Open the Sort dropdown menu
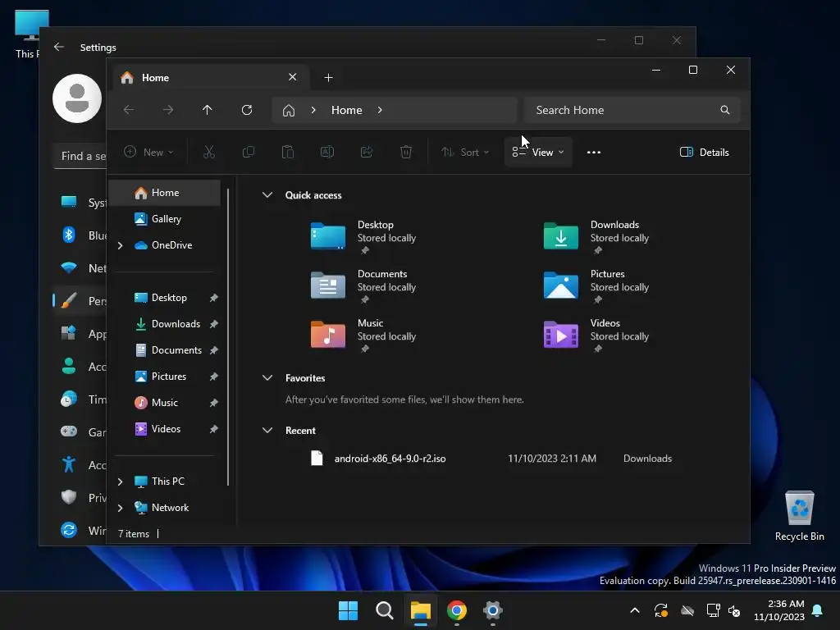 point(465,152)
